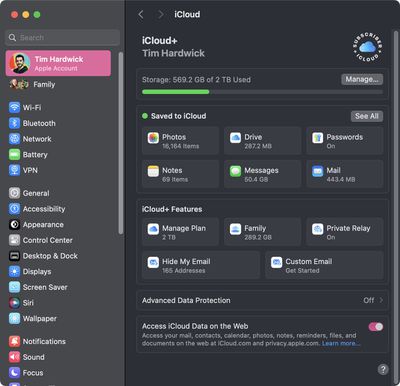Open the Passwords iCloud tile
Viewport: 400px width, 386px height.
coord(345,141)
